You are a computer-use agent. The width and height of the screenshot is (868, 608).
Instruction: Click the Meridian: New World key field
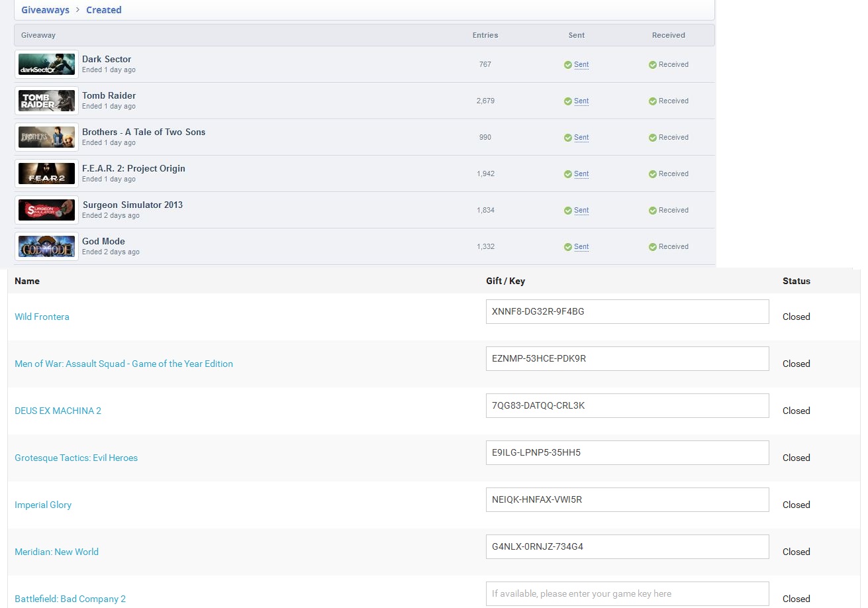(628, 546)
